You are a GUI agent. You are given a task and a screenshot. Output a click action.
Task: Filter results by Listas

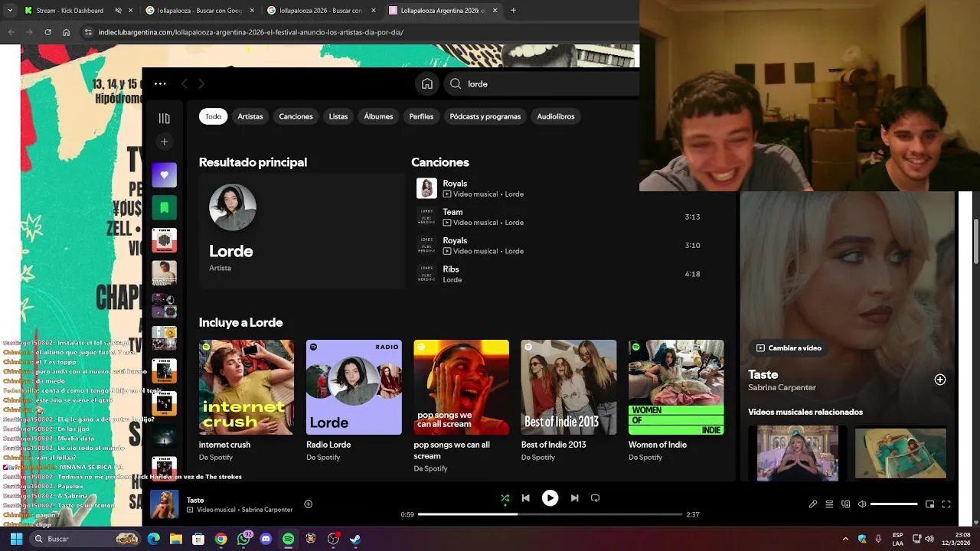click(x=338, y=116)
